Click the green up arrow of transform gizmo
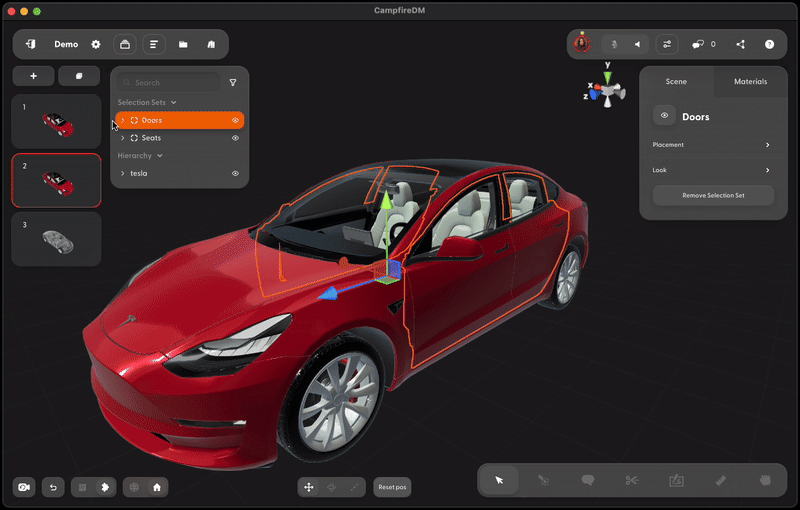This screenshot has height=510, width=800. [387, 200]
